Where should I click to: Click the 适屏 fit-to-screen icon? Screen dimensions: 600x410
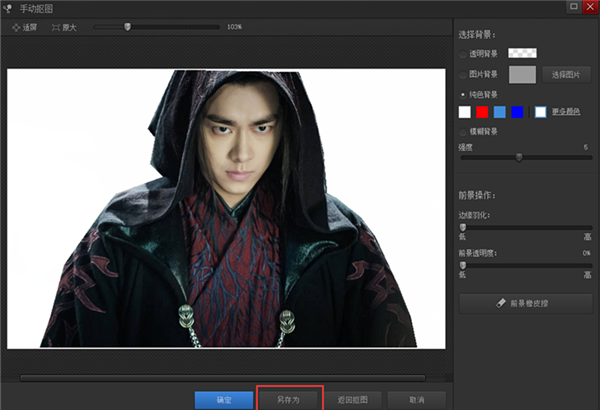tap(15, 27)
